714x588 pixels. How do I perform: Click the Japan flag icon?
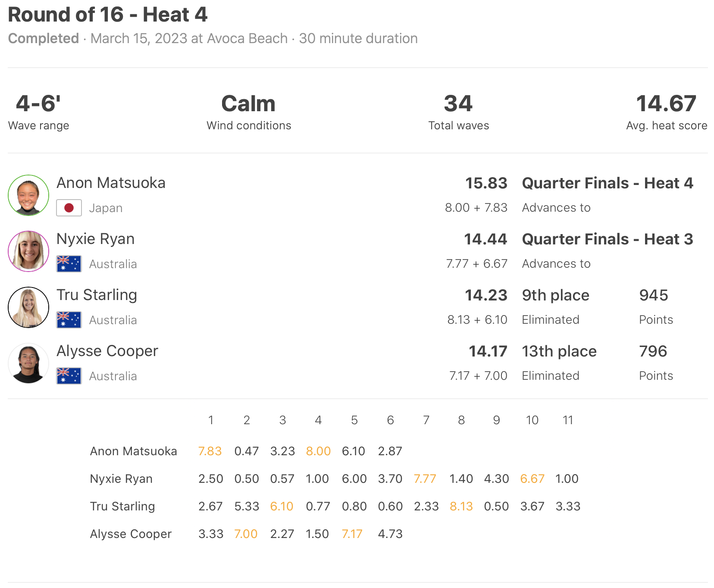[x=69, y=208]
